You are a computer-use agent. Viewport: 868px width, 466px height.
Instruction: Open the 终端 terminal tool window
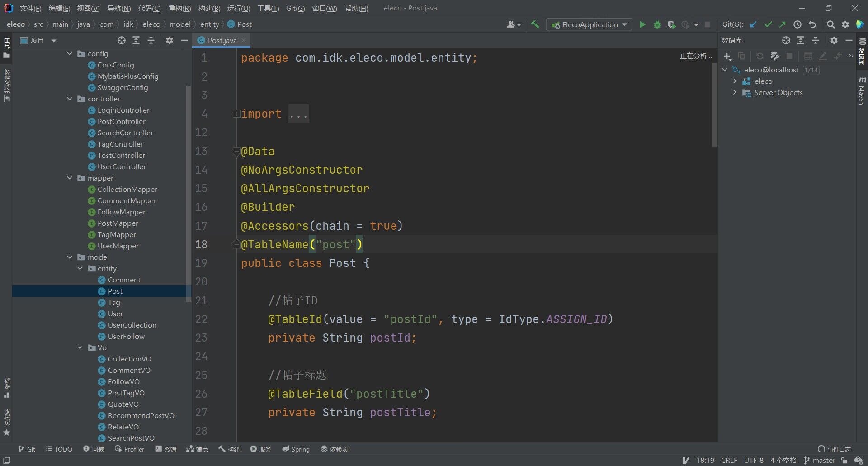click(x=165, y=449)
